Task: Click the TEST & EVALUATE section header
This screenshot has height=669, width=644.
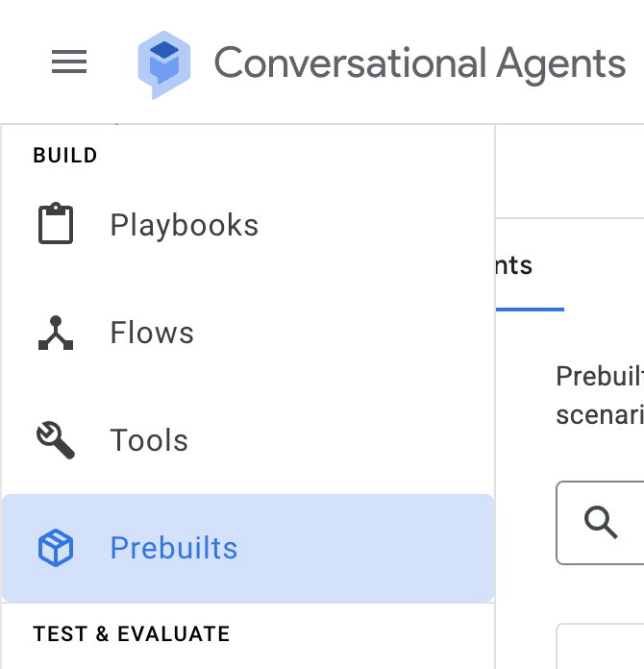Action: tap(132, 634)
